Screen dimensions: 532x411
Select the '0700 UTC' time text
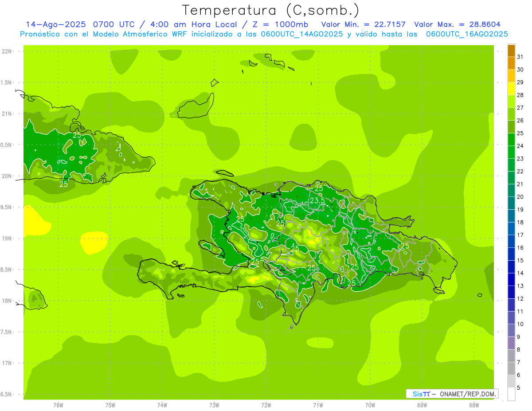[115, 24]
